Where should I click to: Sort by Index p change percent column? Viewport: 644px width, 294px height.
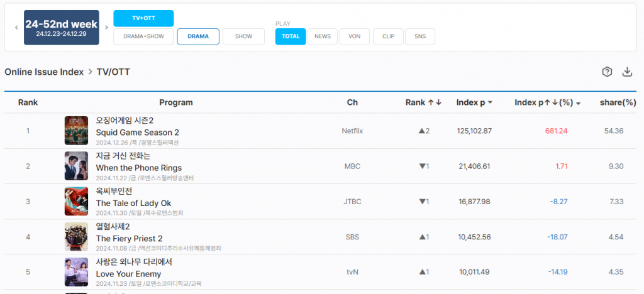(x=548, y=102)
